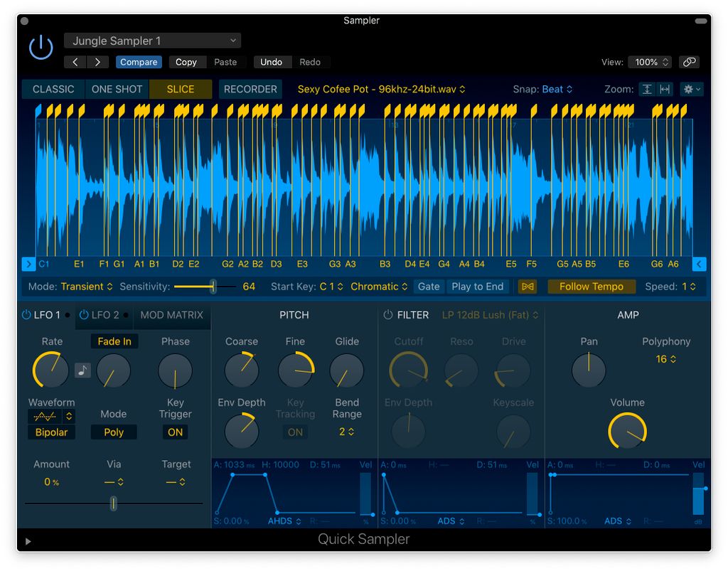The height and width of the screenshot is (571, 728).
Task: Open the pitch envelope AHDS type menu
Action: pos(284,521)
